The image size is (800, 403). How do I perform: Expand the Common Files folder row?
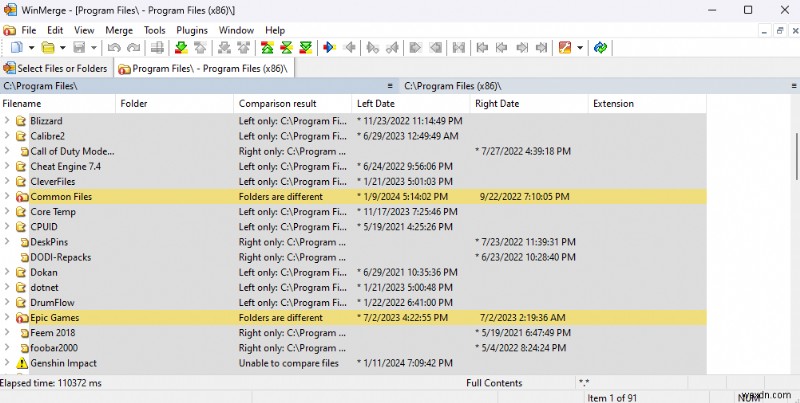7,196
